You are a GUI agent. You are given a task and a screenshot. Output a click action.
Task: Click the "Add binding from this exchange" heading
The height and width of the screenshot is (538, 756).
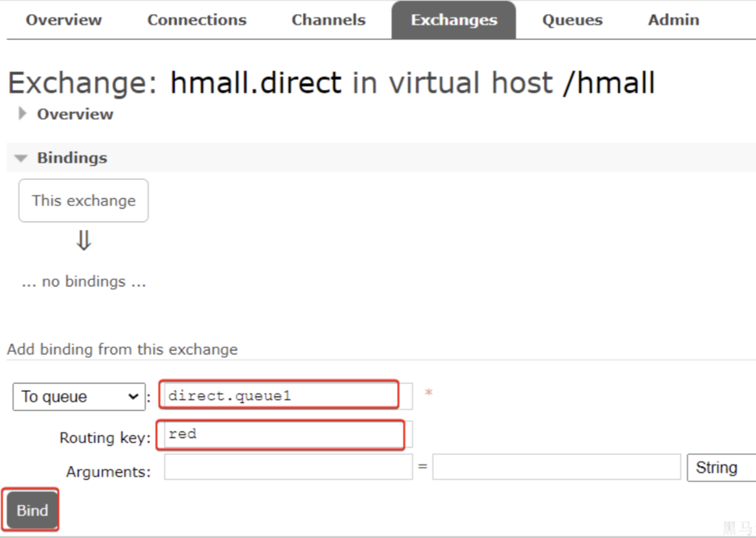point(122,349)
